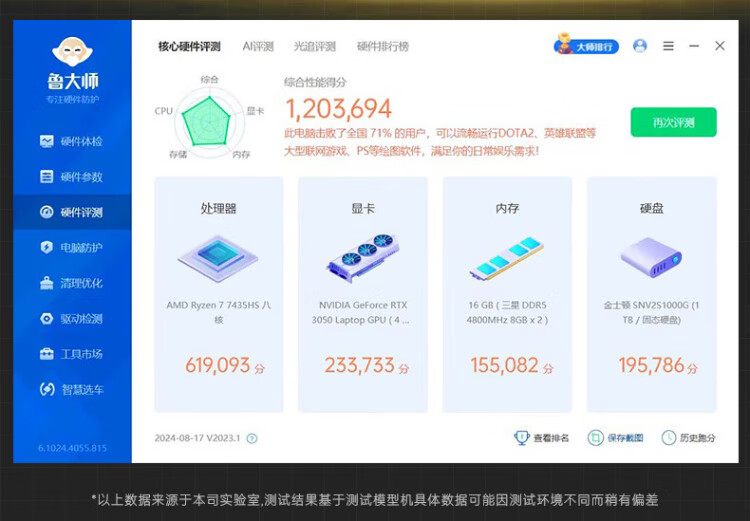Switch to the AI评测 tab
Screen dimensions: 750x521
point(258,47)
